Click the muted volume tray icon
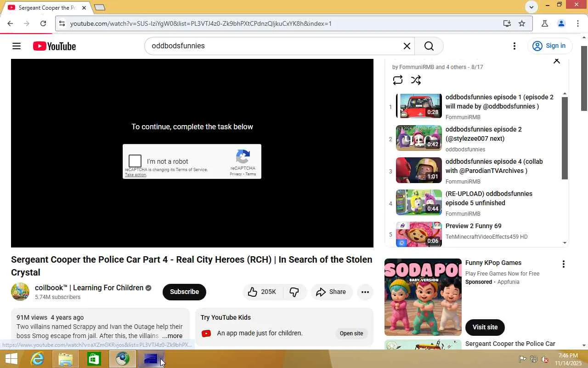This screenshot has width=588, height=368. coord(545,359)
